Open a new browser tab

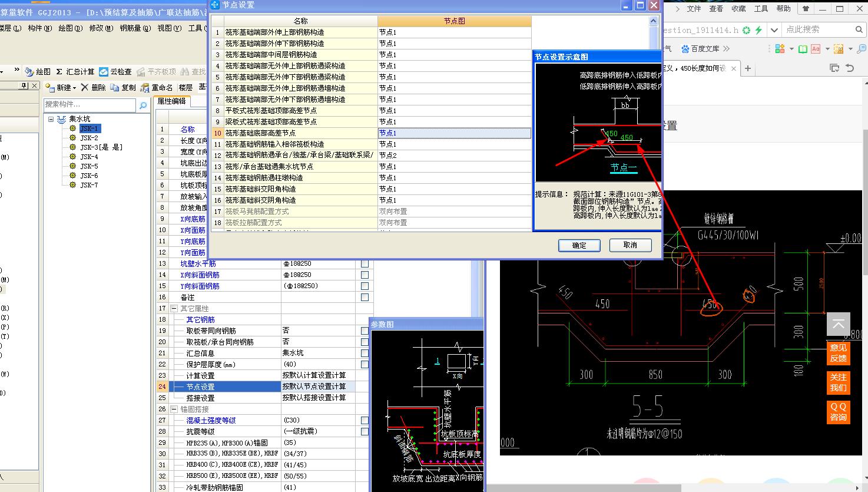pyautogui.click(x=748, y=68)
